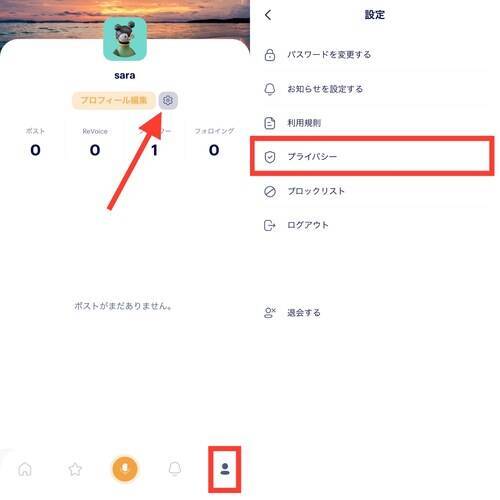The height and width of the screenshot is (500, 500).
Task: Click the lock icon for password change
Action: [270, 55]
